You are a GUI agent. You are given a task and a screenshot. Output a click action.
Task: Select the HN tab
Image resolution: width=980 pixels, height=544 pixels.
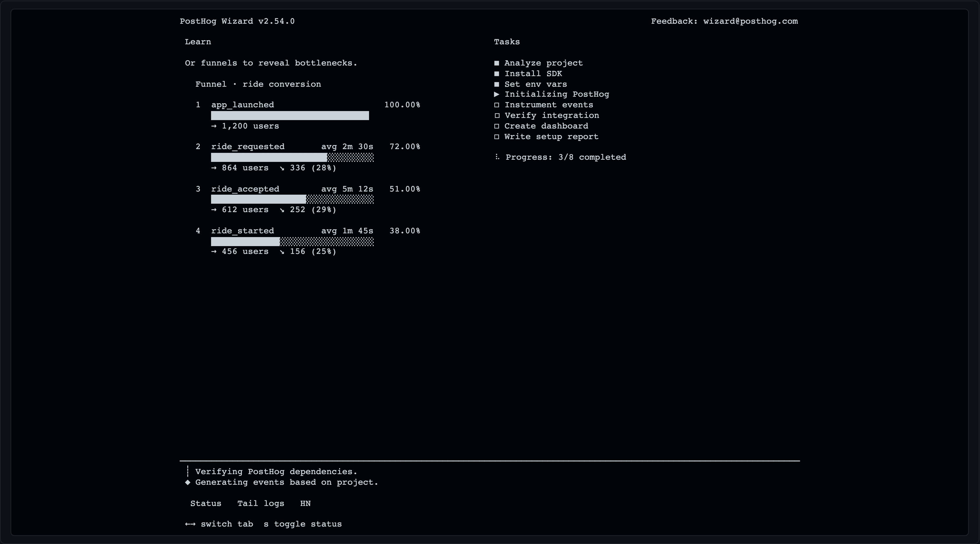[305, 503]
